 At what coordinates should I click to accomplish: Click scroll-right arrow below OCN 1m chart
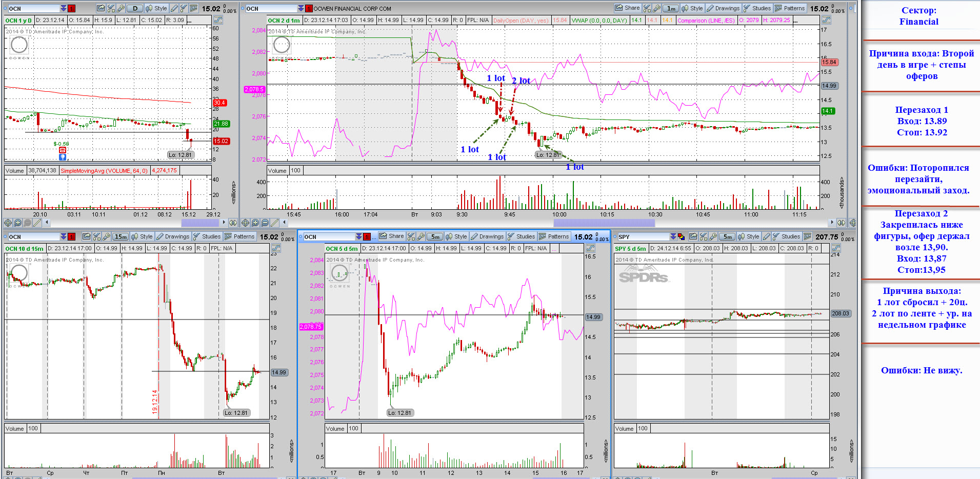832,223
